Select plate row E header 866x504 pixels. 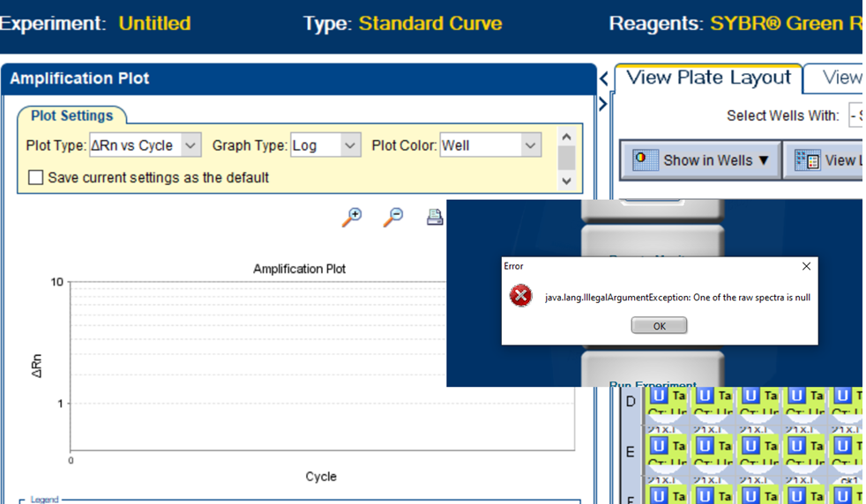tap(631, 452)
